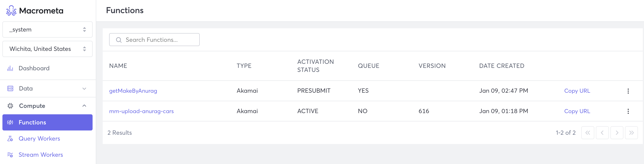This screenshot has width=644, height=164.
Task: Open the mm-upload-anurag-cars function link
Action: [x=141, y=111]
